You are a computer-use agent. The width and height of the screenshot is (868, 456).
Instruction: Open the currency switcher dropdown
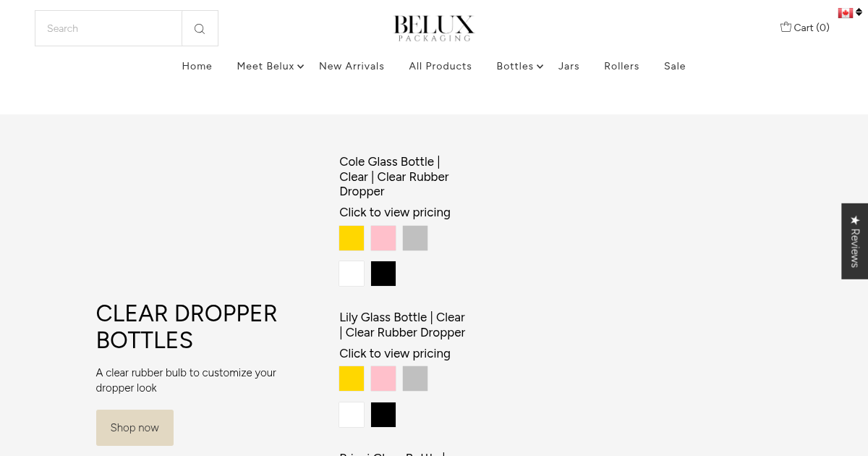pos(851,12)
